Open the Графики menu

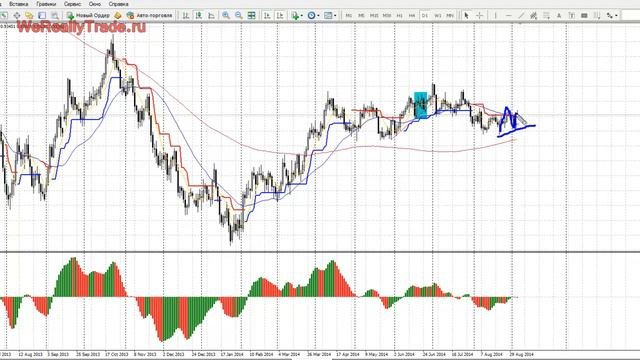46,4
